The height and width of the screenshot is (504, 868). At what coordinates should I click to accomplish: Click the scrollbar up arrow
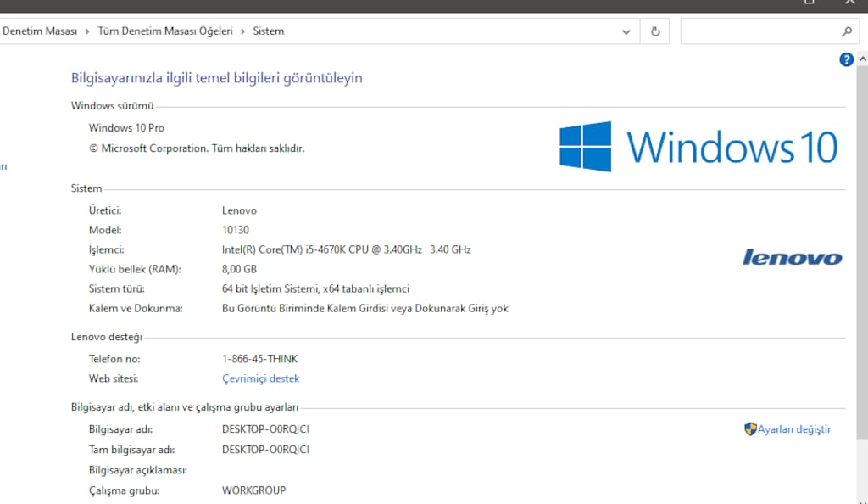(x=862, y=59)
